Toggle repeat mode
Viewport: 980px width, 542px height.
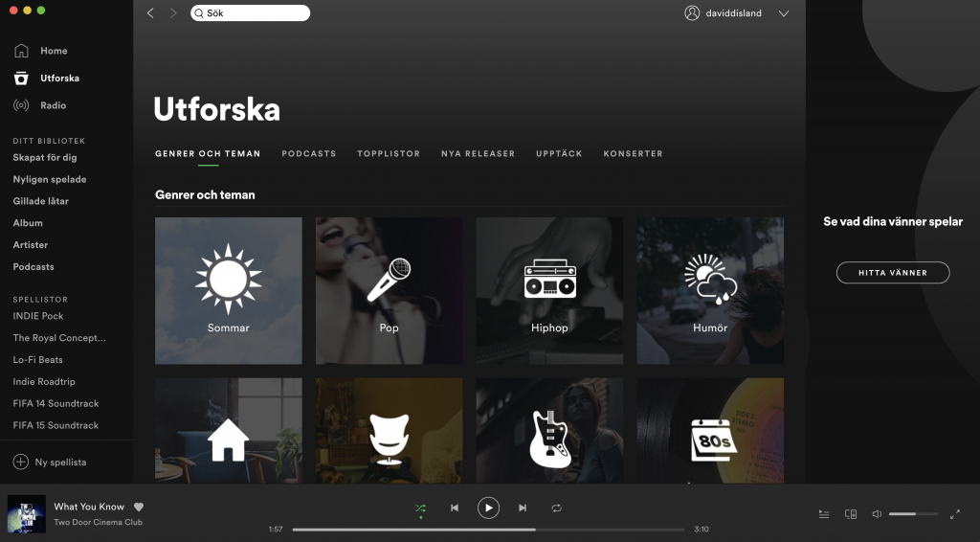coord(556,508)
